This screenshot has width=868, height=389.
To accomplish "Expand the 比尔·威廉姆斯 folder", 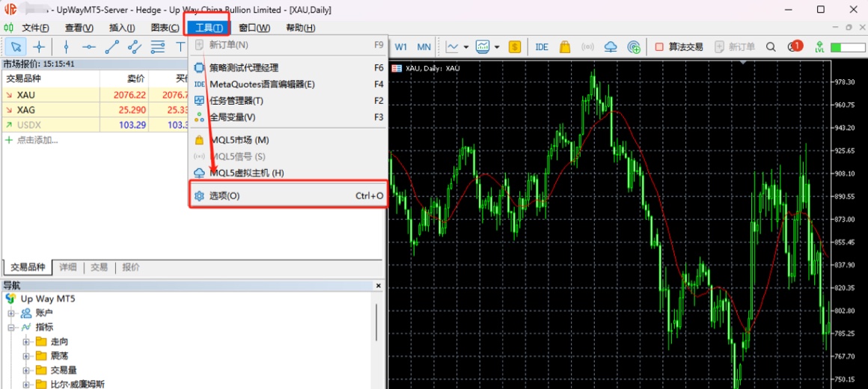I will (26, 384).
